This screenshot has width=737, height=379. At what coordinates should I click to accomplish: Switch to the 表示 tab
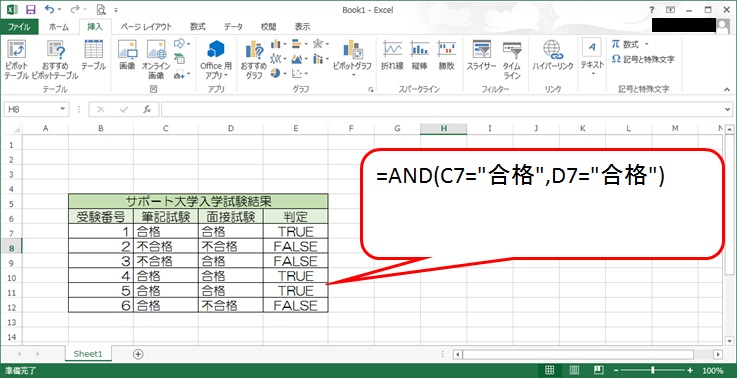click(x=302, y=27)
